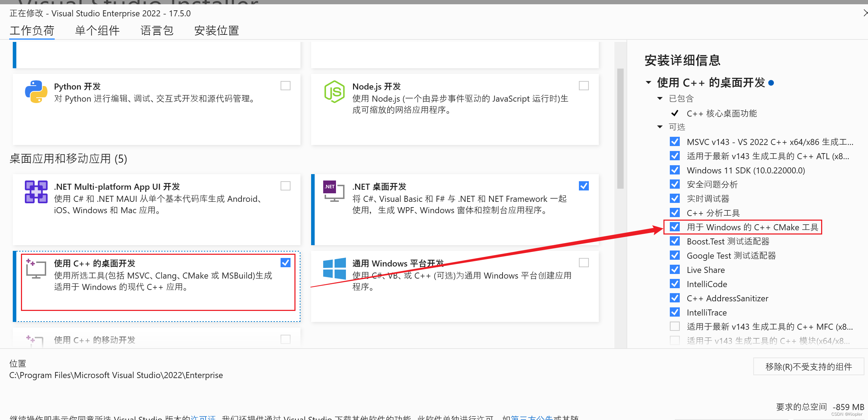This screenshot has height=420, width=868.
Task: Select the 通用 Windows 平台开发 card title
Action: [x=398, y=263]
